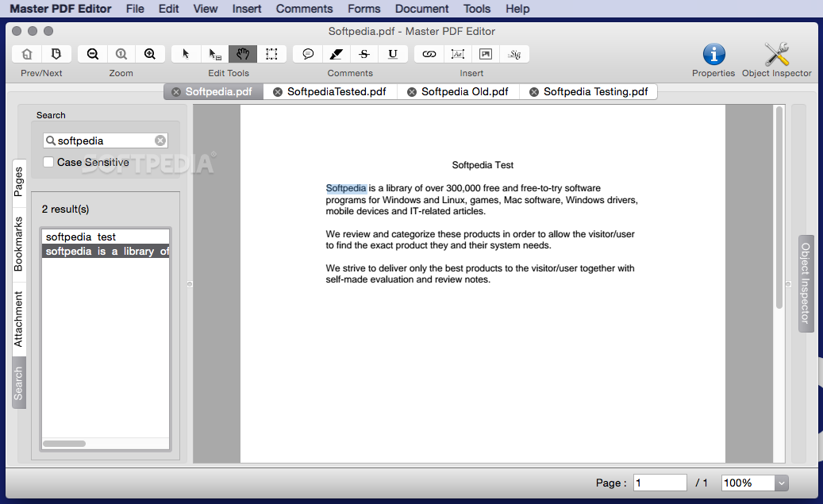Go to the previous page icon
Screen dimensions: 823x504
pyautogui.click(x=27, y=54)
